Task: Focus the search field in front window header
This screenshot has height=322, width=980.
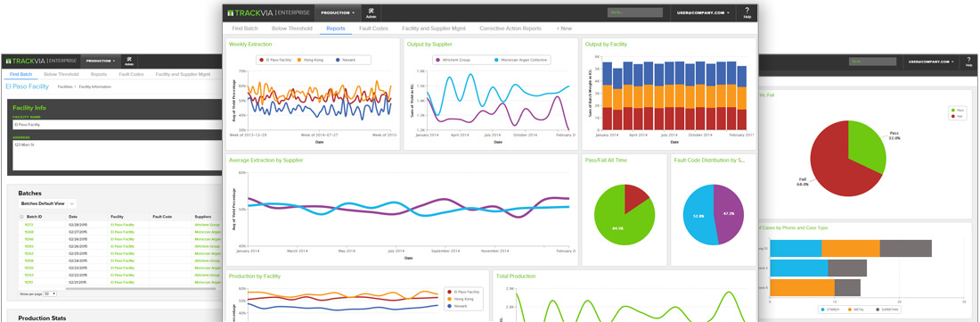Action: point(634,12)
